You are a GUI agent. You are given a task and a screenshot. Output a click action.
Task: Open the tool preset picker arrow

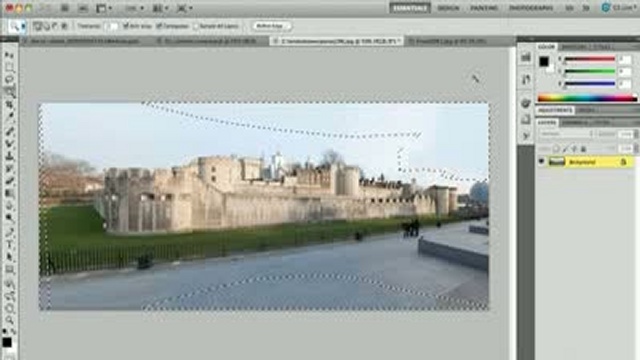click(24, 26)
